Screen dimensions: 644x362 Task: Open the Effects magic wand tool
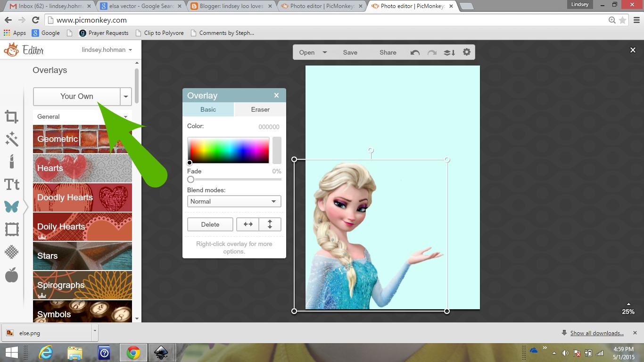pyautogui.click(x=12, y=139)
